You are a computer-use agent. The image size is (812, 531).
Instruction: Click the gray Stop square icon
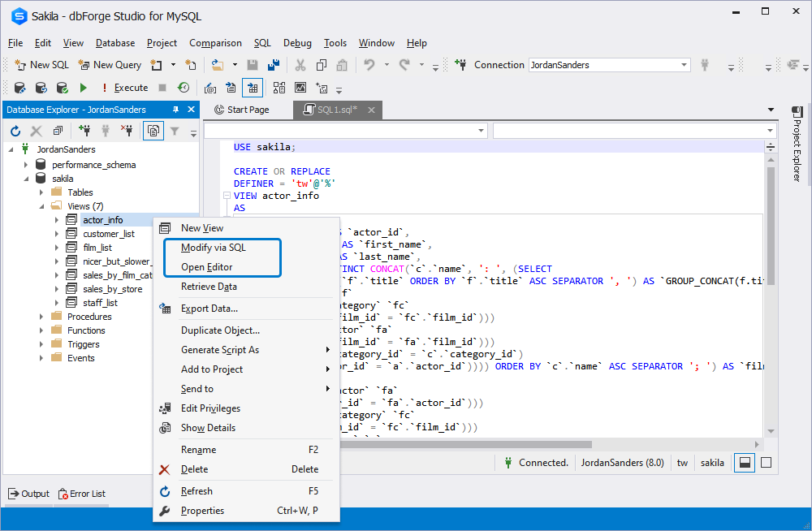pos(162,88)
